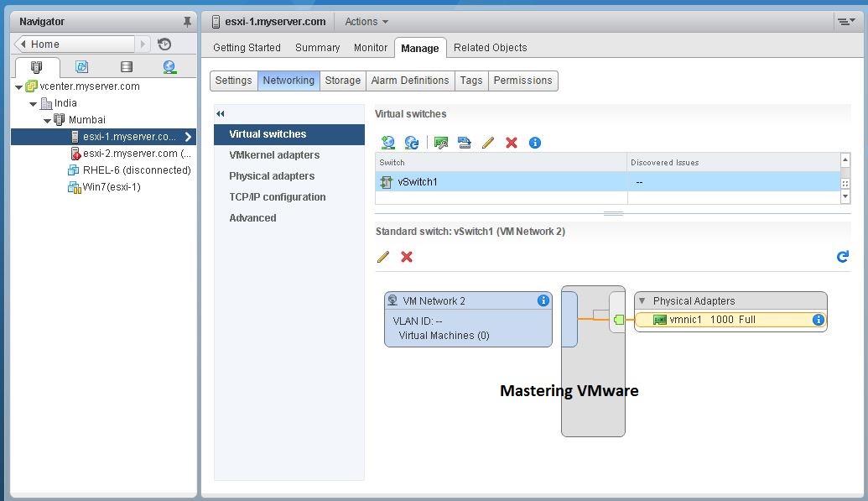868x501 pixels.
Task: Click the forward arrow next to Home
Action: click(x=143, y=44)
